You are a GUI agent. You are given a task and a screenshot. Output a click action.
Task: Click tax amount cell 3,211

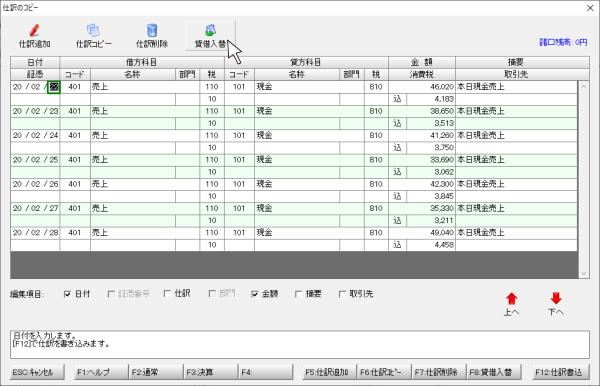[x=431, y=220]
